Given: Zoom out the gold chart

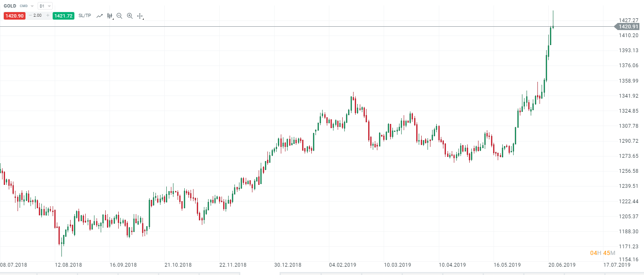Looking at the screenshot, I should click(120, 16).
